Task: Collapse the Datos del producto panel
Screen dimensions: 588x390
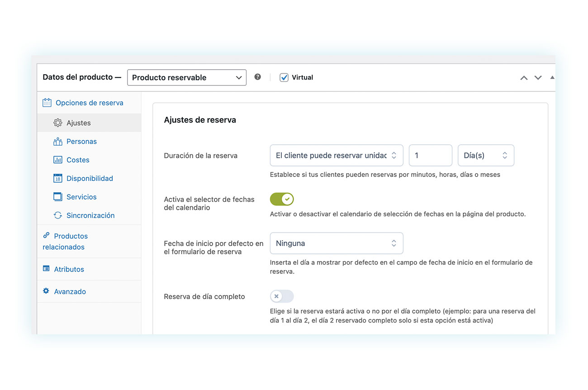Action: click(552, 77)
